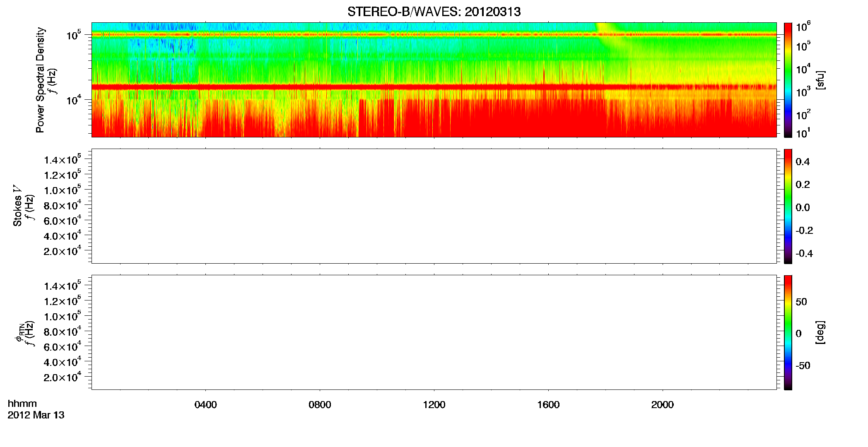Click the title STEREO-B/WAVES: 20120313

434,12
